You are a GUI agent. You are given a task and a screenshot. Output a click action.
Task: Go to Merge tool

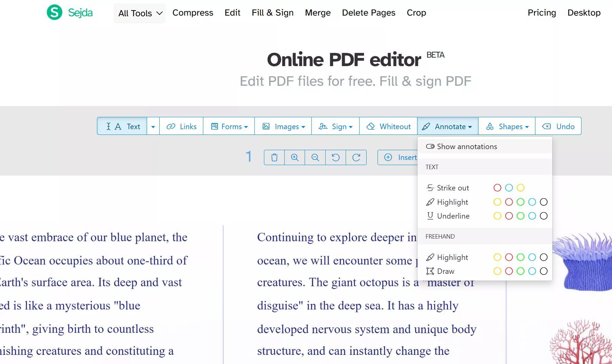(318, 13)
